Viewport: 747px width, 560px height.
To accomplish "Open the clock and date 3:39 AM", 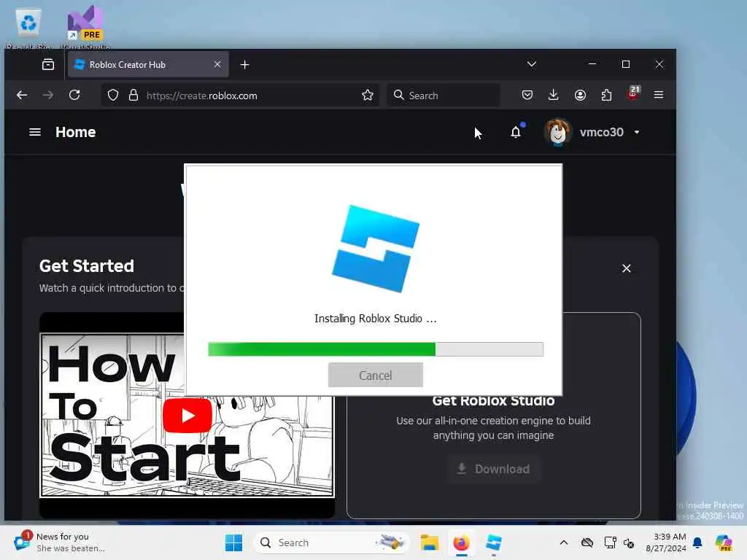I will tap(666, 542).
